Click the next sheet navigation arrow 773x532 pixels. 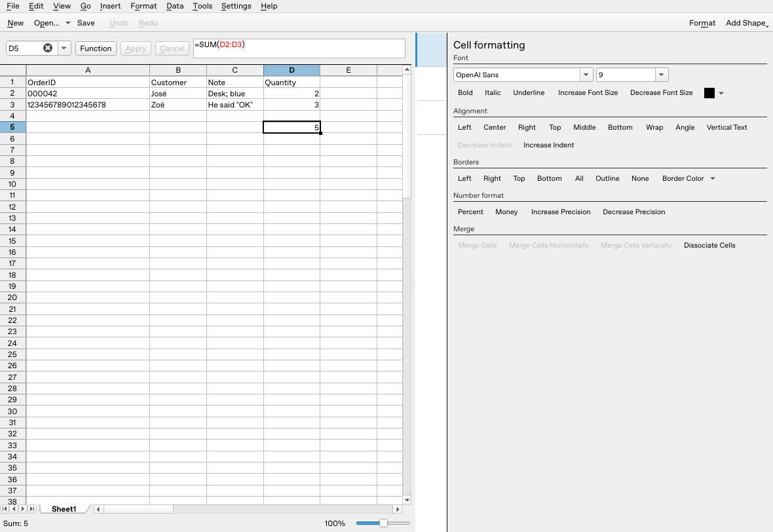23,509
